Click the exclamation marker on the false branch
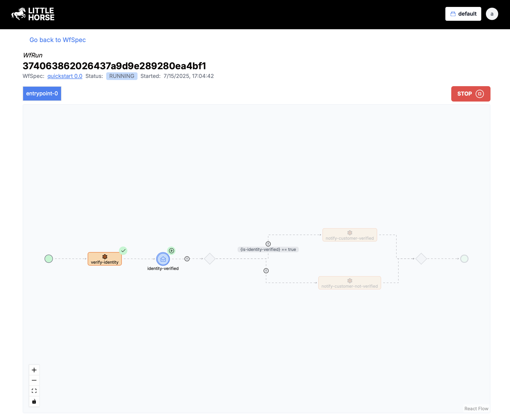 [x=266, y=271]
